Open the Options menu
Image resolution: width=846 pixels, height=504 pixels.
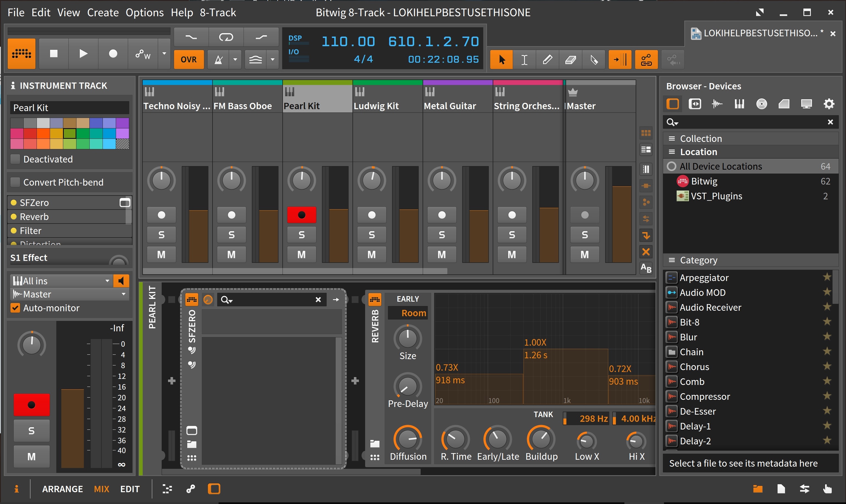(145, 13)
